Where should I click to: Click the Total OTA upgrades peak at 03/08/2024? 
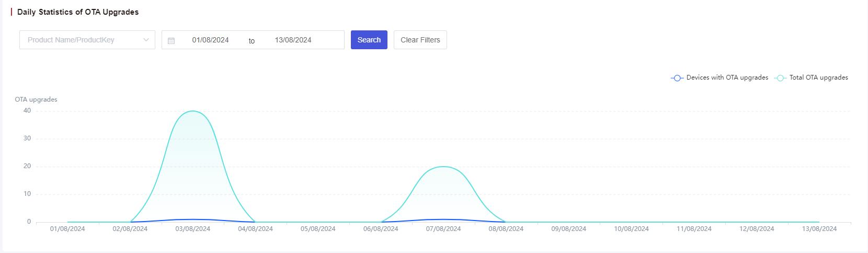(193, 111)
